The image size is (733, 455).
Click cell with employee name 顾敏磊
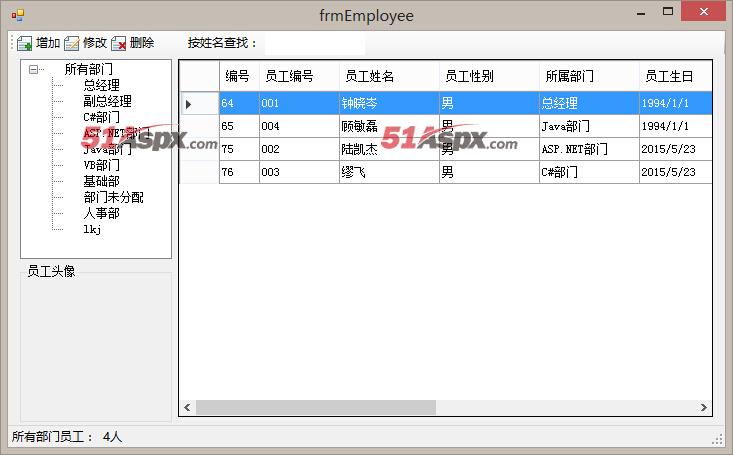click(x=389, y=126)
